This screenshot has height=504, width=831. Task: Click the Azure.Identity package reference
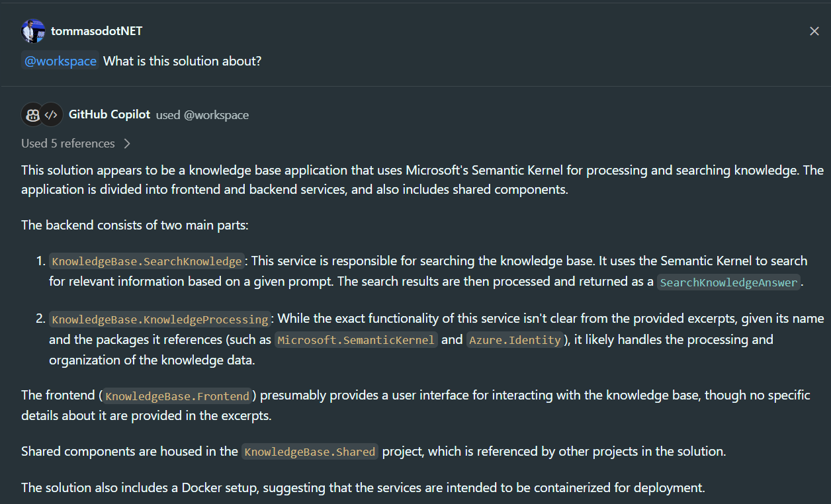pyautogui.click(x=515, y=339)
